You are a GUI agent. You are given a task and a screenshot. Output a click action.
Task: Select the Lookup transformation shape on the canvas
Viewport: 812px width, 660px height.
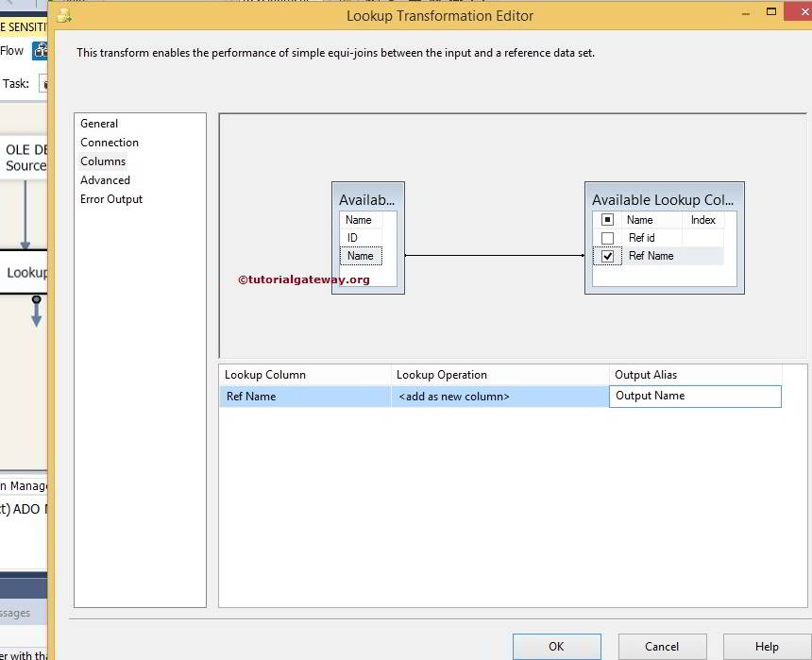(24, 272)
